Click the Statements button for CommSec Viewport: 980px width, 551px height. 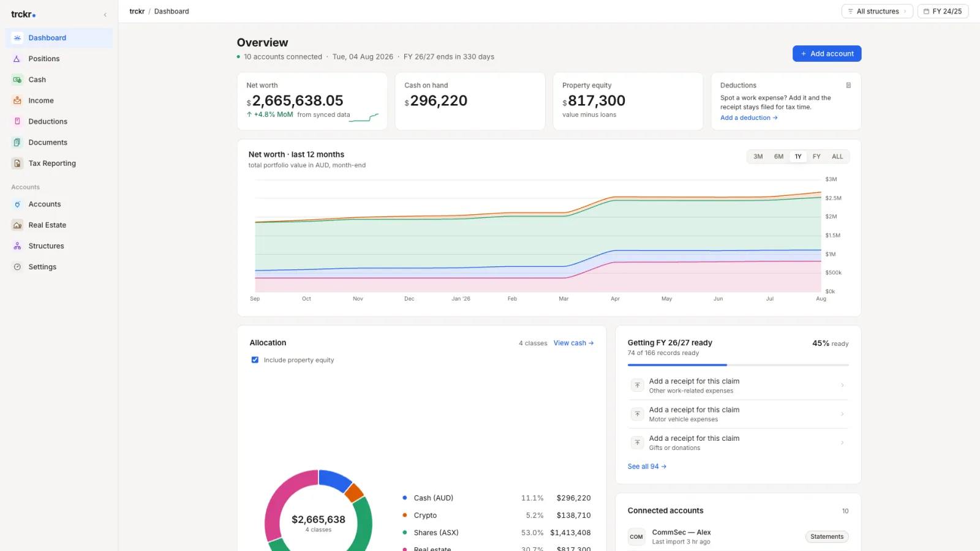pyautogui.click(x=827, y=537)
